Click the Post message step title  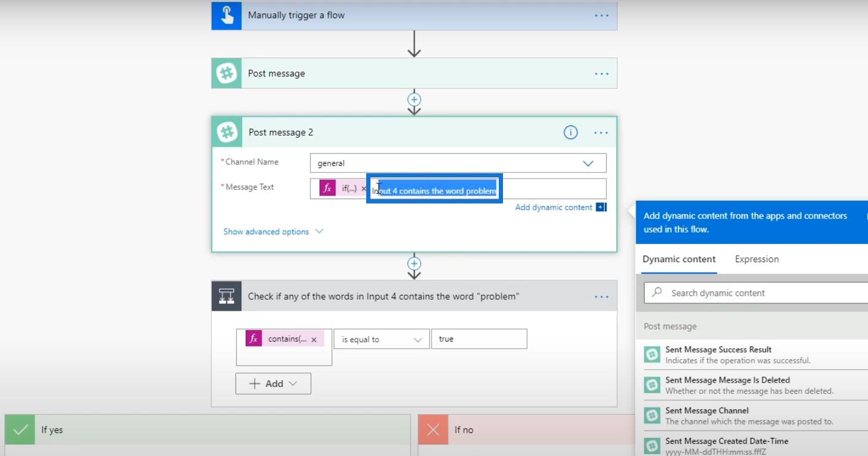point(277,73)
